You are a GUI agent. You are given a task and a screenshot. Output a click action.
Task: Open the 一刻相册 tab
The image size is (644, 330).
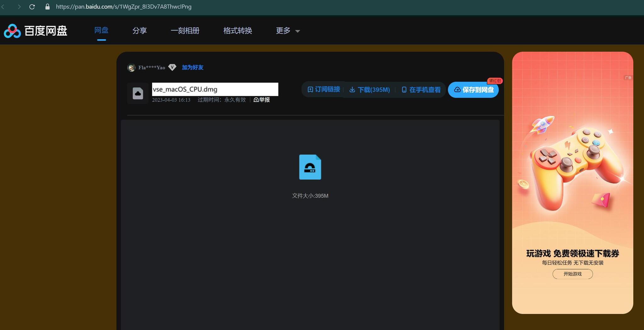(185, 31)
